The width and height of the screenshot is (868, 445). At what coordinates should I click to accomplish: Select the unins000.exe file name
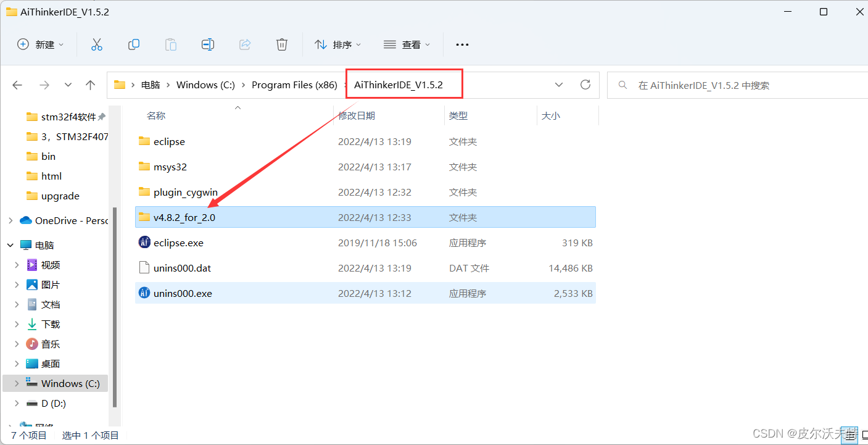point(183,293)
